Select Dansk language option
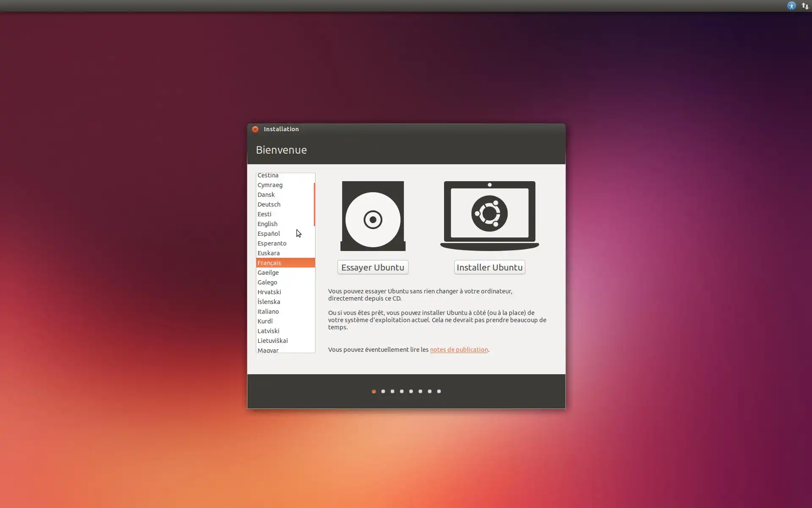812x508 pixels. [x=266, y=195]
